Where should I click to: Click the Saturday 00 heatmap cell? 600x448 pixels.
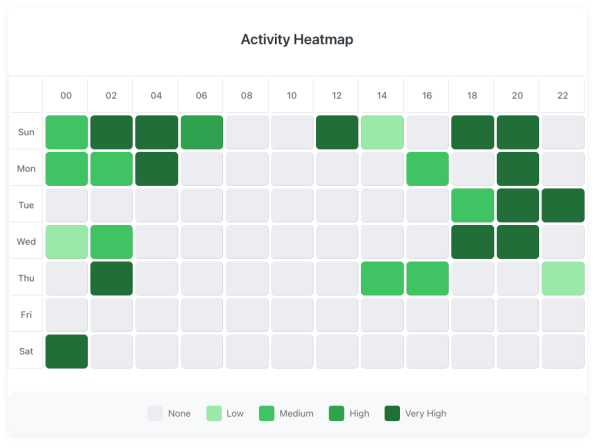click(66, 351)
